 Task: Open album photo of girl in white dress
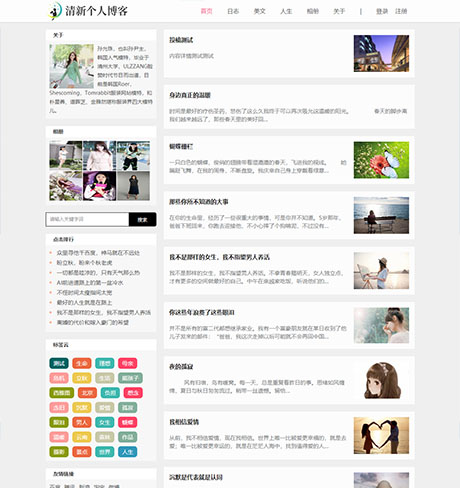click(x=66, y=155)
